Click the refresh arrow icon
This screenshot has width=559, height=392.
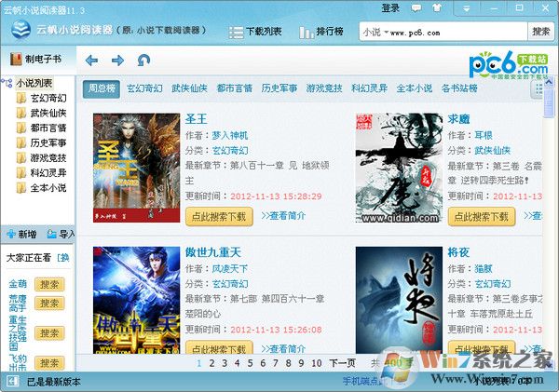tap(143, 61)
